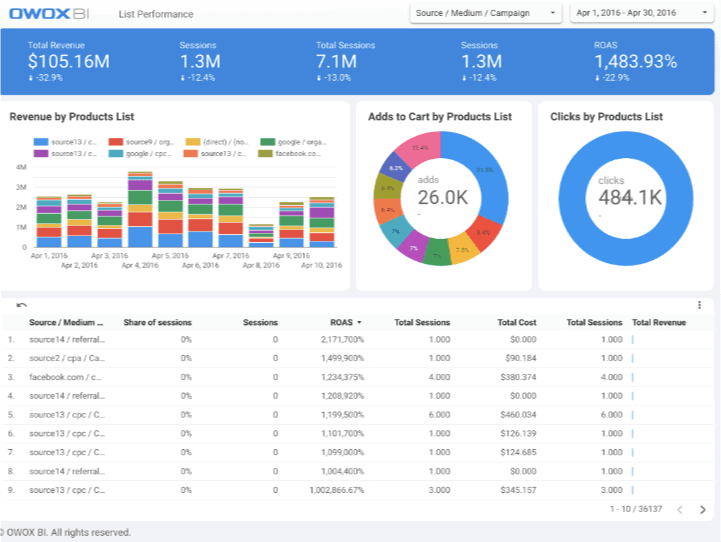Click red source9 / org legend swatch
The width and height of the screenshot is (721, 542).
click(116, 142)
